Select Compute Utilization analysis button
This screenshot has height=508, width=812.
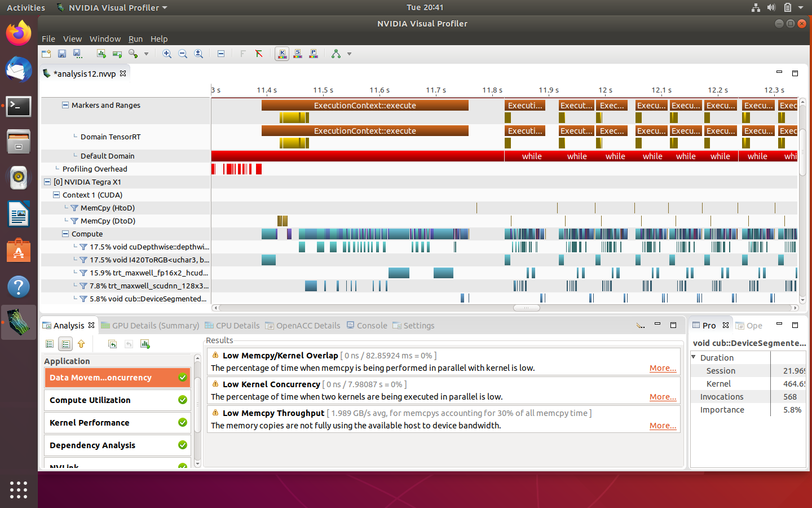pos(117,400)
